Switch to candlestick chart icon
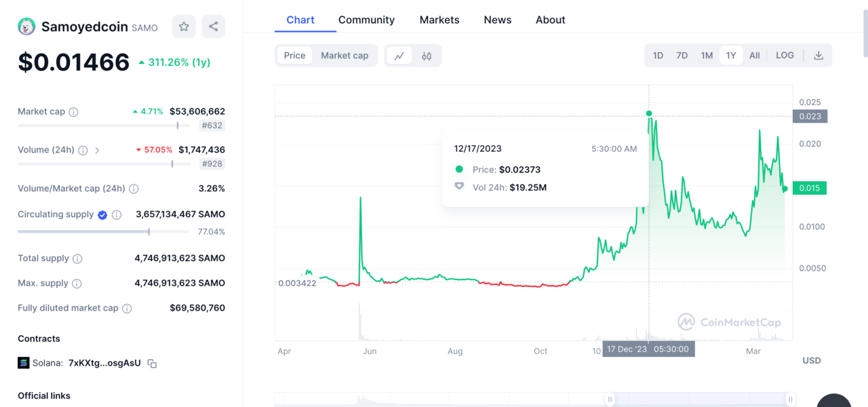 (427, 56)
